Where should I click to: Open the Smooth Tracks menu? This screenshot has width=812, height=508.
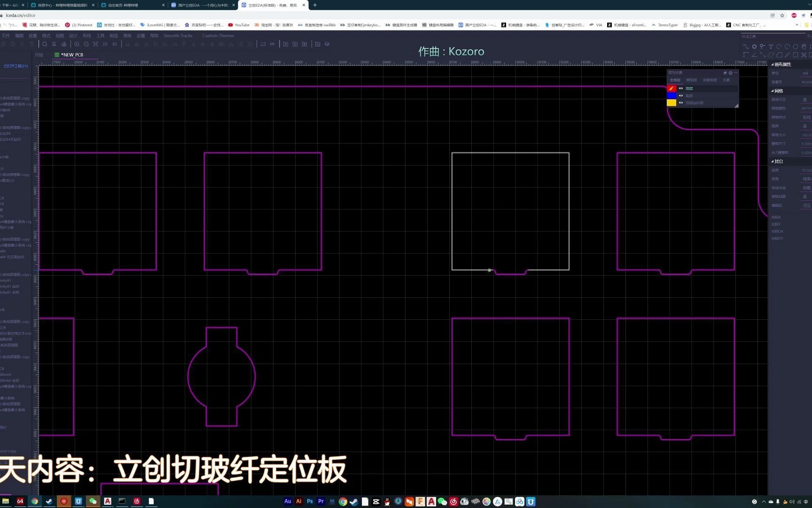[178, 36]
